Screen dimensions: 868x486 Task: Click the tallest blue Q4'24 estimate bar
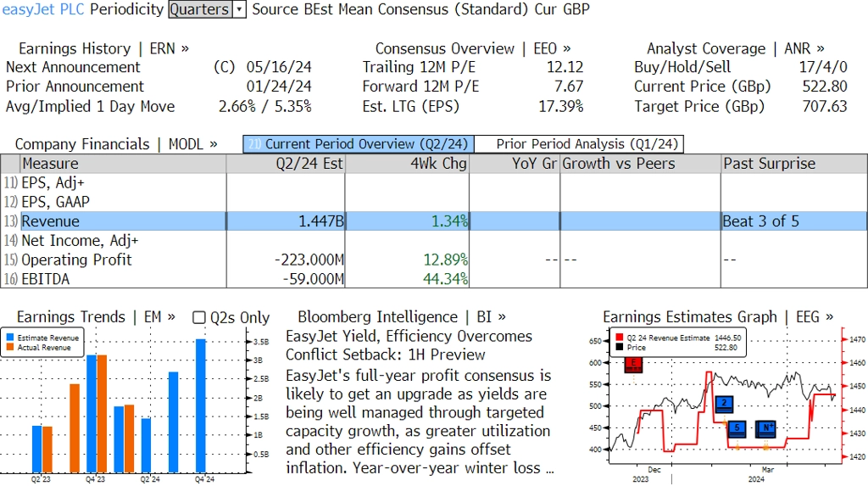pyautogui.click(x=201, y=405)
